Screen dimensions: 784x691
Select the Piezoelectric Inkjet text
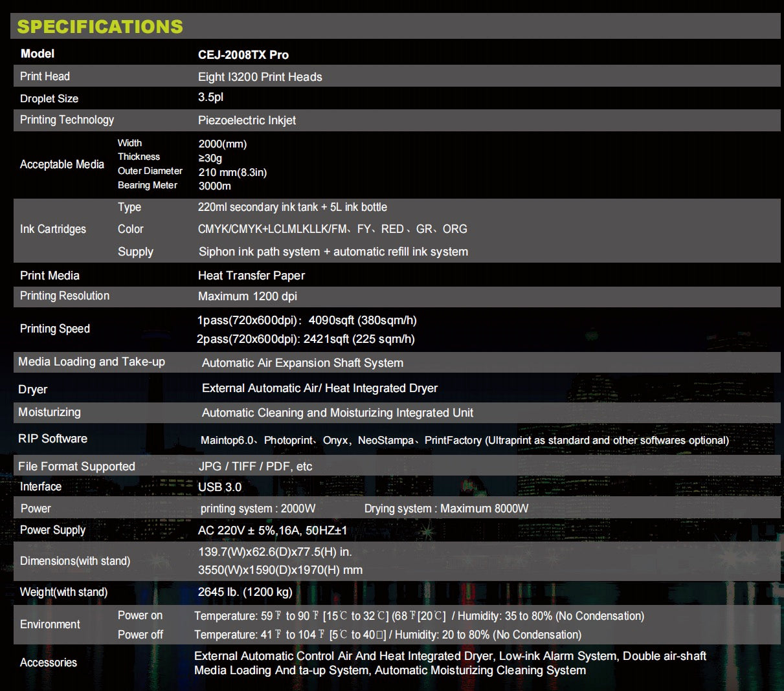(247, 120)
